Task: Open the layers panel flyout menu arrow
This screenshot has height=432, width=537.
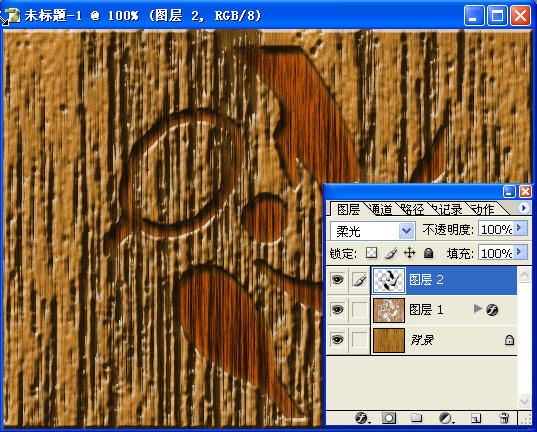Action: [523, 208]
